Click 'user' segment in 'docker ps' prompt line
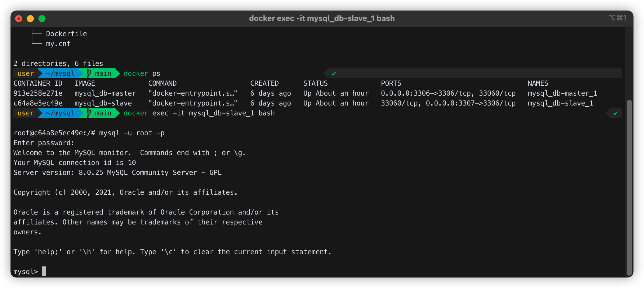Screen dimensions: 644x288 click(x=26, y=73)
